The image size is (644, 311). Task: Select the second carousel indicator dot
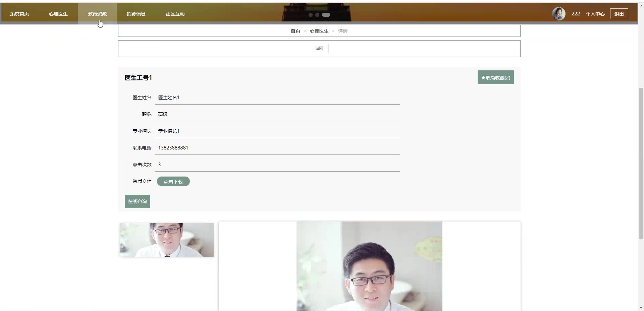point(317,15)
